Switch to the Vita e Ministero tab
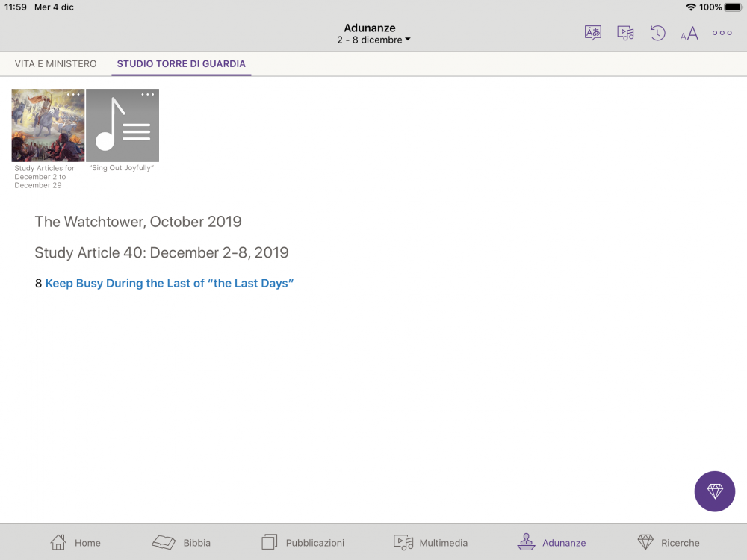This screenshot has width=747, height=560. [56, 64]
